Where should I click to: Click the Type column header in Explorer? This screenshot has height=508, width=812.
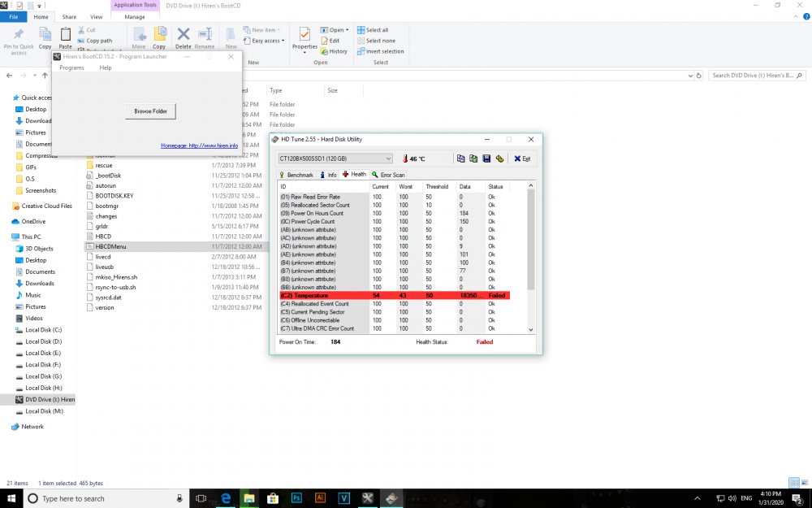[x=276, y=91]
